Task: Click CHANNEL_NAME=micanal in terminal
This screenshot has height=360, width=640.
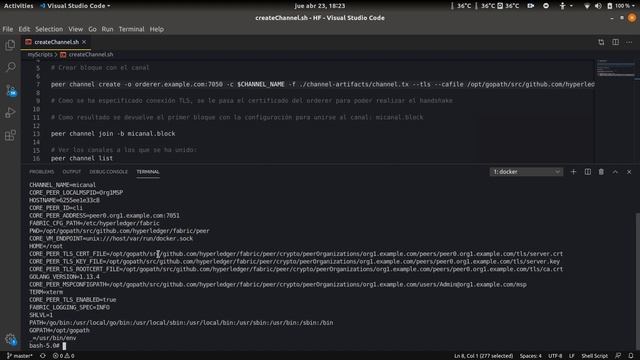Action: coord(62,185)
